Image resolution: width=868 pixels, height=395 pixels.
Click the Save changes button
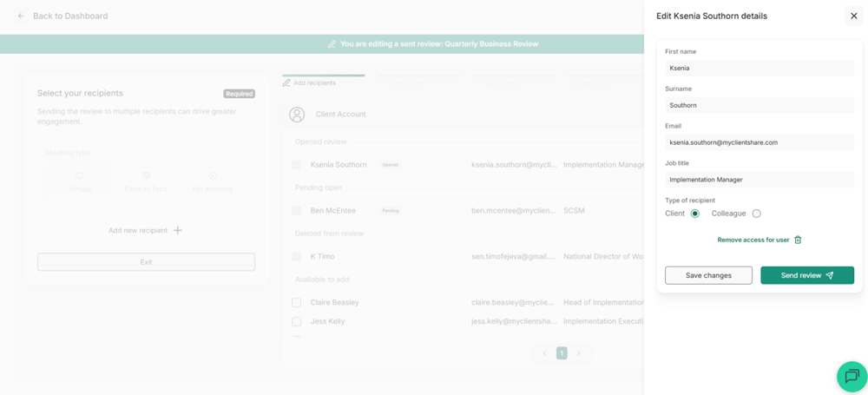click(708, 275)
